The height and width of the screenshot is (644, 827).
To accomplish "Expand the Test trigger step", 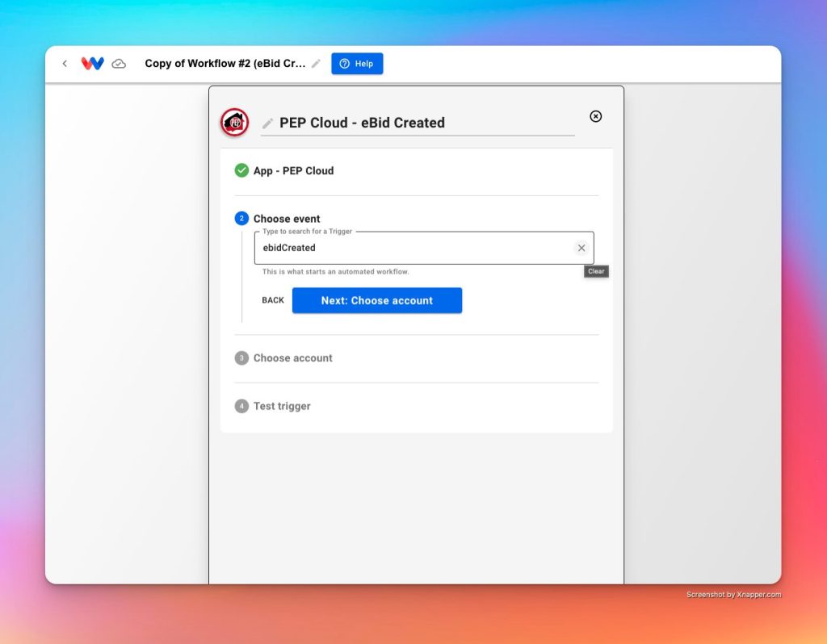I will click(x=282, y=406).
